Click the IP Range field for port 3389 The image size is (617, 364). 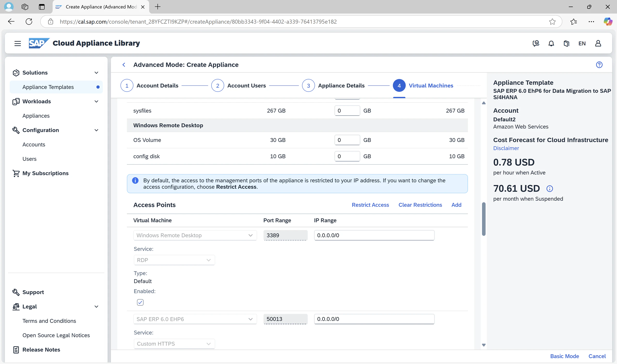(374, 235)
